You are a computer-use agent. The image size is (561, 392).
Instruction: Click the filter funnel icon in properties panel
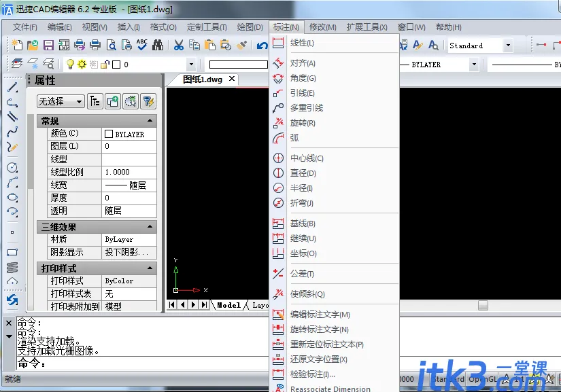148,101
